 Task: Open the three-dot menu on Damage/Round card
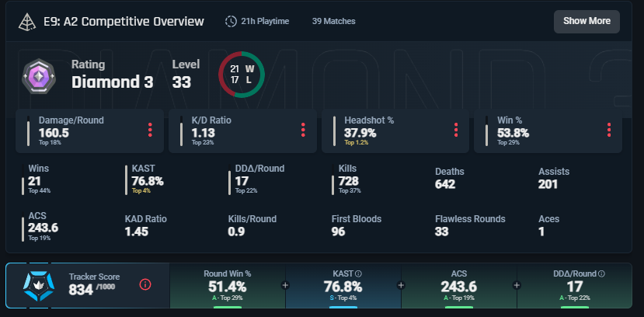point(151,130)
